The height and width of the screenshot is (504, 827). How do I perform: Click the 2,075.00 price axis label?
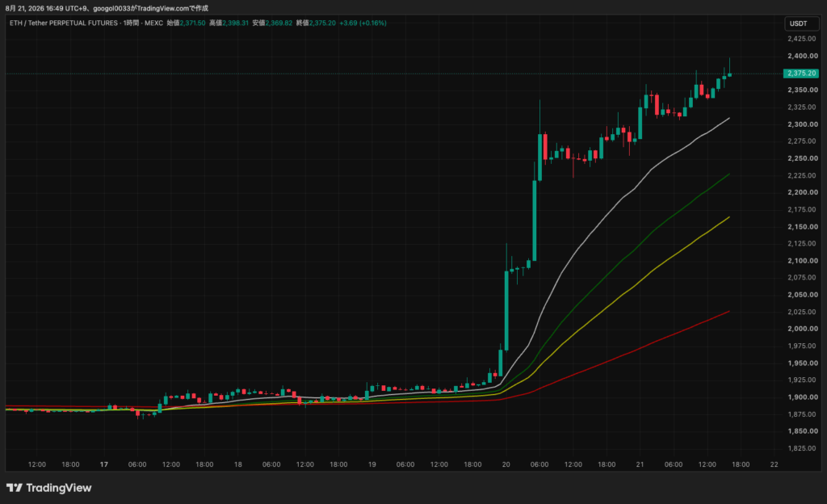tap(802, 277)
